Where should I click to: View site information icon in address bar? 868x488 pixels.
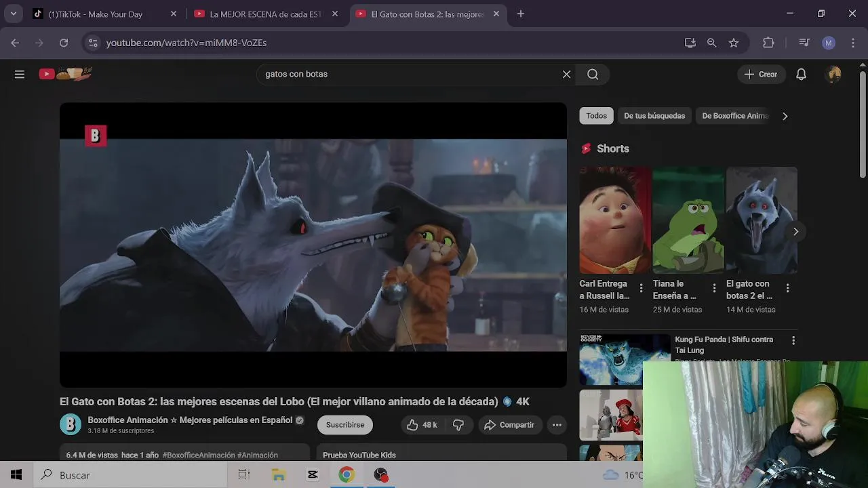click(x=93, y=43)
